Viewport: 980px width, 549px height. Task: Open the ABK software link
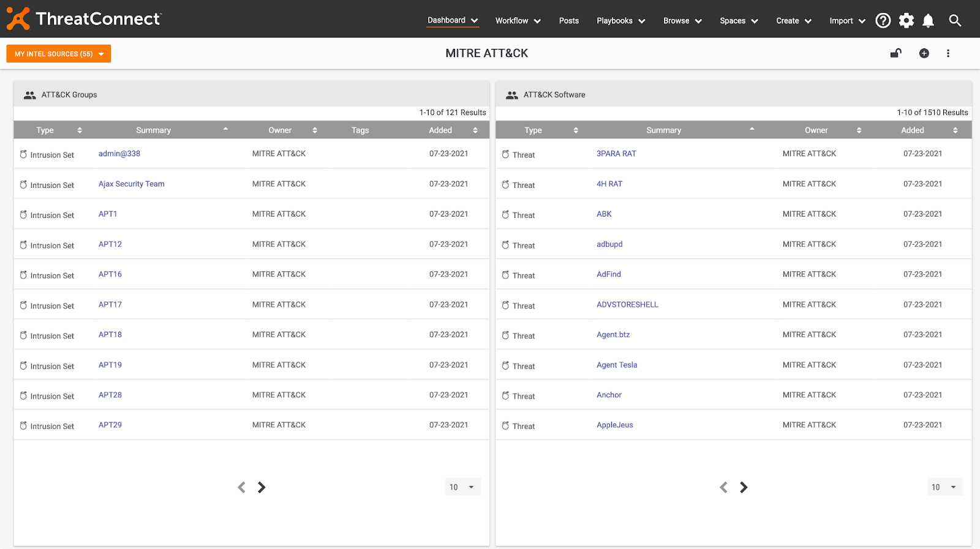604,214
